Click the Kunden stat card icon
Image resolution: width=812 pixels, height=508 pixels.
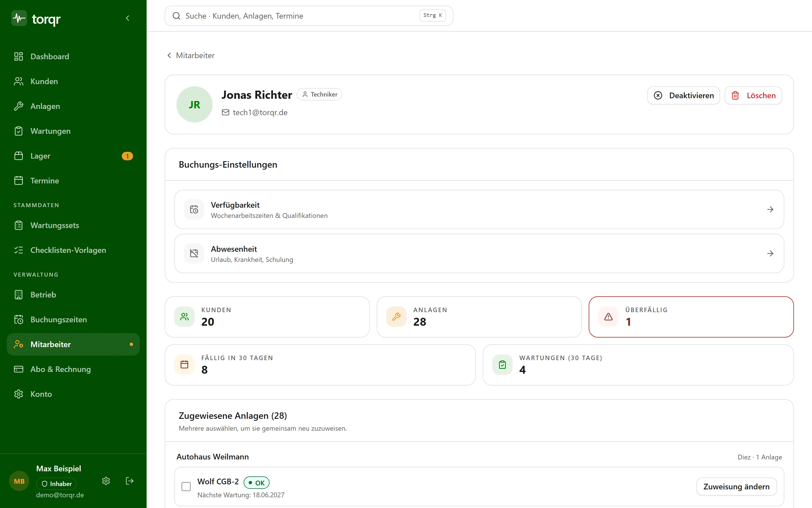coord(185,317)
